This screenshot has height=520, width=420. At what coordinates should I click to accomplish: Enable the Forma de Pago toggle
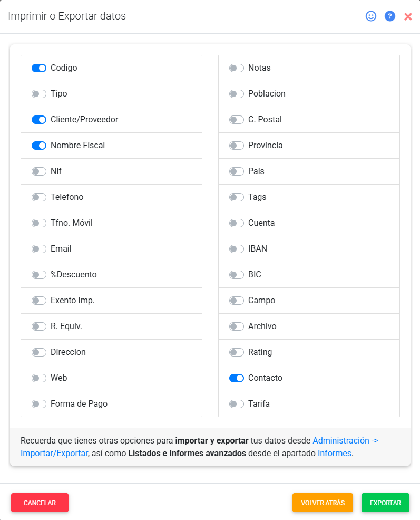[39, 404]
